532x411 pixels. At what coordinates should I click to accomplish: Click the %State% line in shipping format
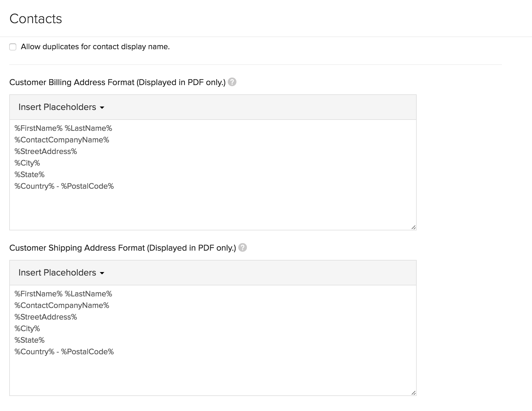(30, 340)
